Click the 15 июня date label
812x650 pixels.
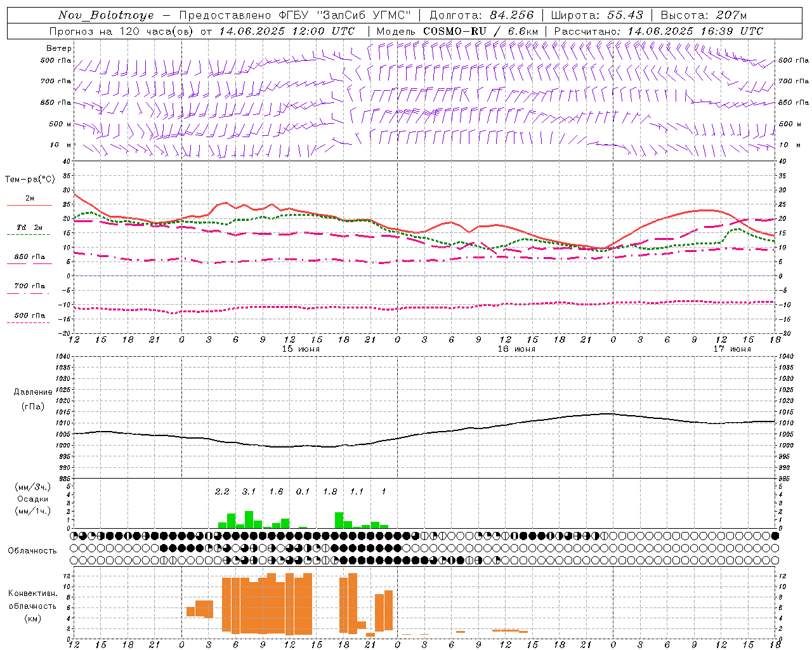click(301, 349)
